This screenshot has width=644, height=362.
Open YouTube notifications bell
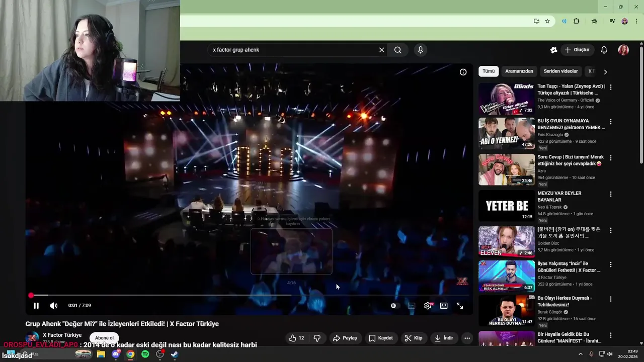(604, 50)
